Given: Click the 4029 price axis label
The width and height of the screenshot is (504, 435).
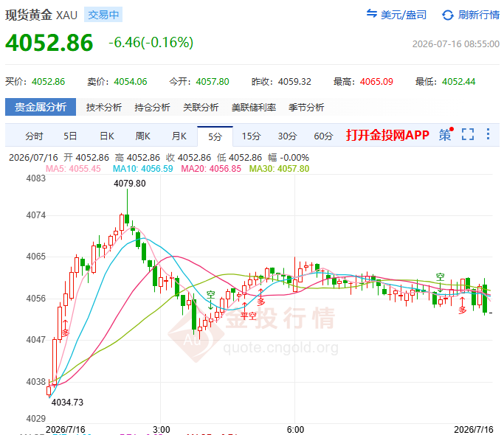Looking at the screenshot, I should pyautogui.click(x=36, y=419).
